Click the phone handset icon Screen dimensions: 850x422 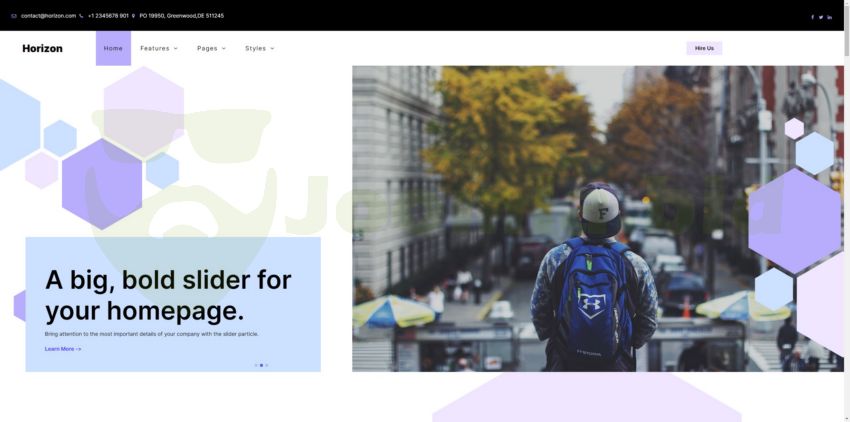tap(81, 16)
